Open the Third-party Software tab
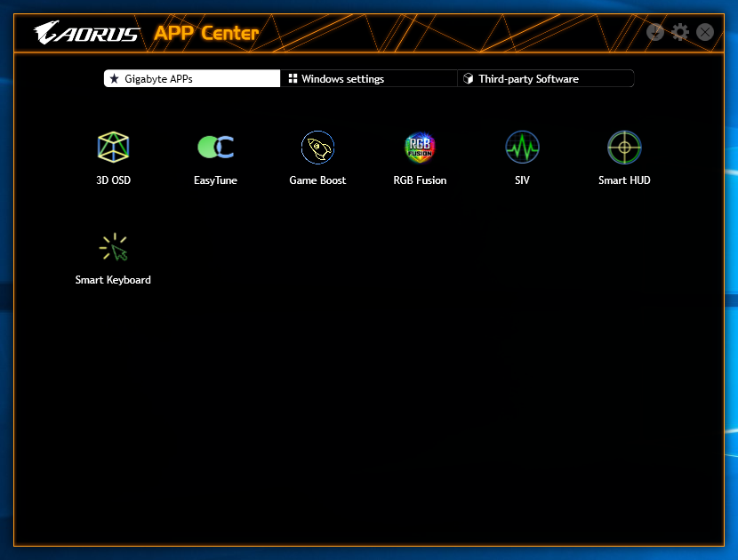This screenshot has height=560, width=738. coord(546,78)
